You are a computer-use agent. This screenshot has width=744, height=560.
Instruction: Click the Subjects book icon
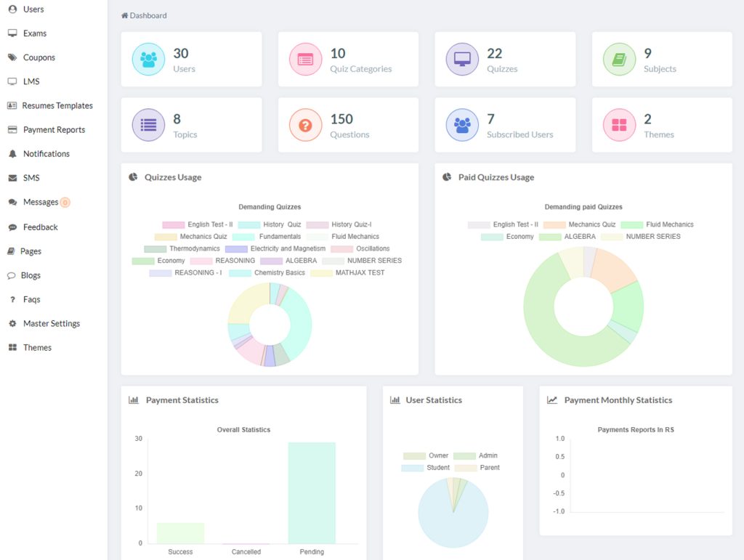click(x=619, y=60)
